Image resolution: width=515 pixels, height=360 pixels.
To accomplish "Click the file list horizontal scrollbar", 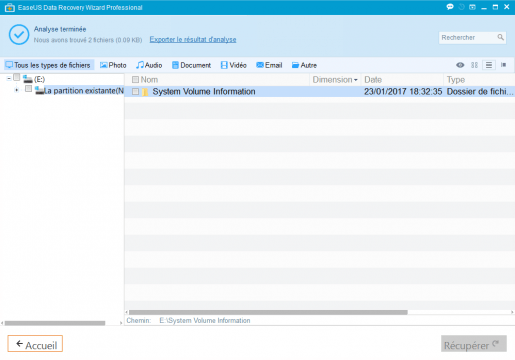I will (x=268, y=312).
